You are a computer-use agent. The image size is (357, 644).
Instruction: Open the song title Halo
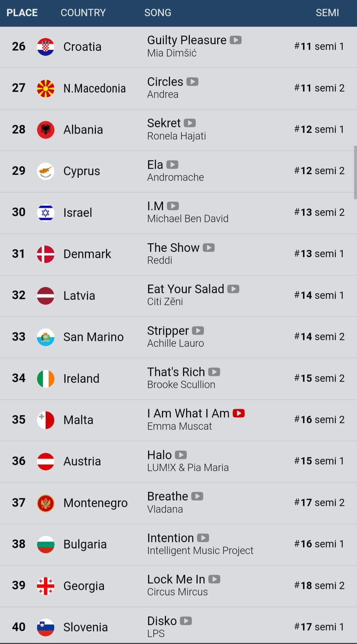[x=159, y=455]
